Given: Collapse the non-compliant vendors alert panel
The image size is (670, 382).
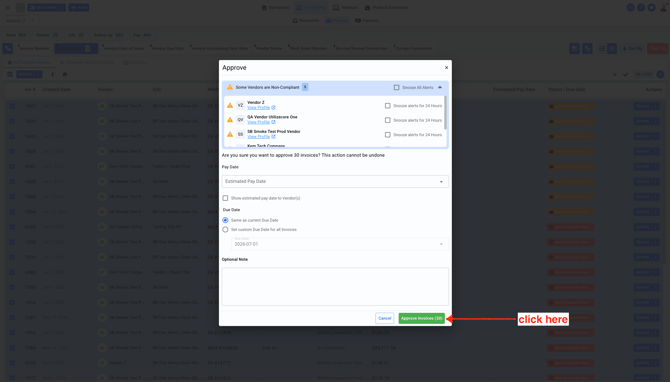Looking at the screenshot, I should (x=440, y=87).
